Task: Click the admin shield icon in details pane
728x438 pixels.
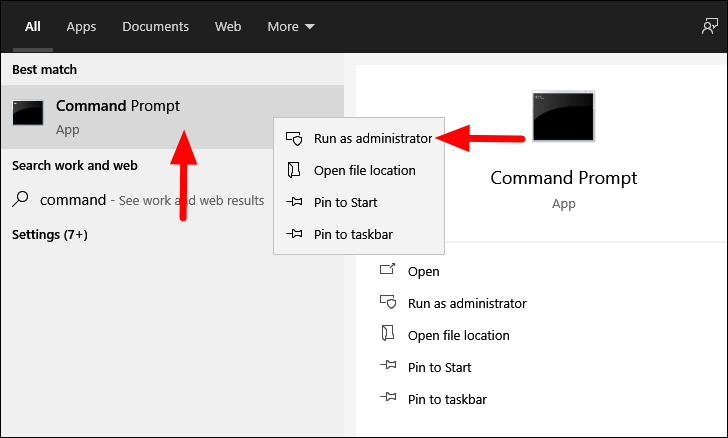Action: coord(388,302)
